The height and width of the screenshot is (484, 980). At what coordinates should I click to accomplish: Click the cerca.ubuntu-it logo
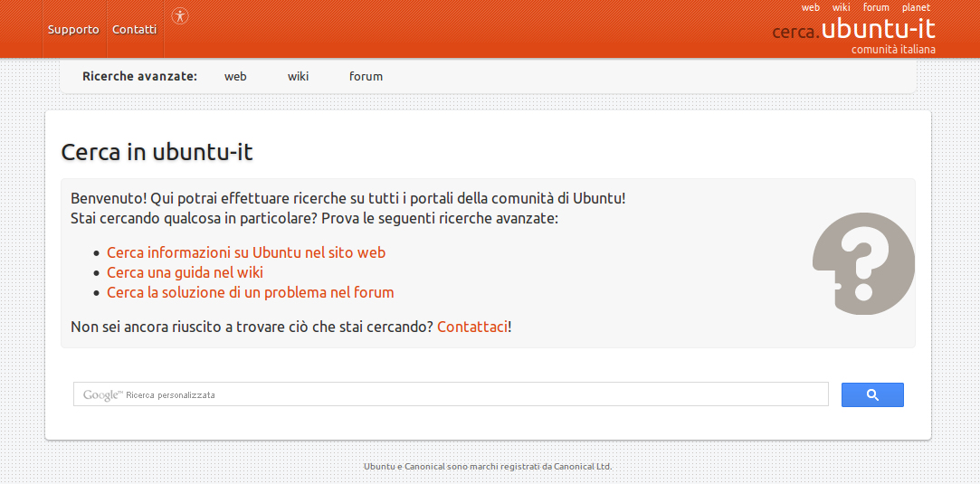853,30
